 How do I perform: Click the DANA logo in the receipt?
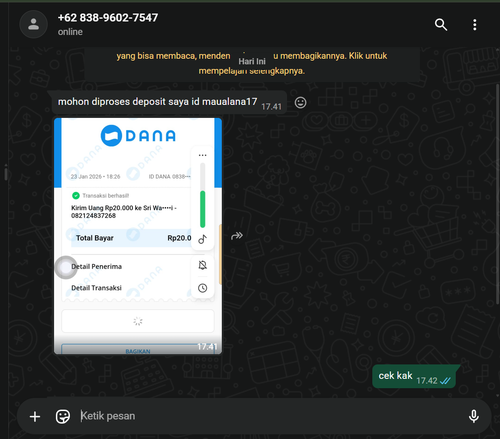click(x=138, y=136)
